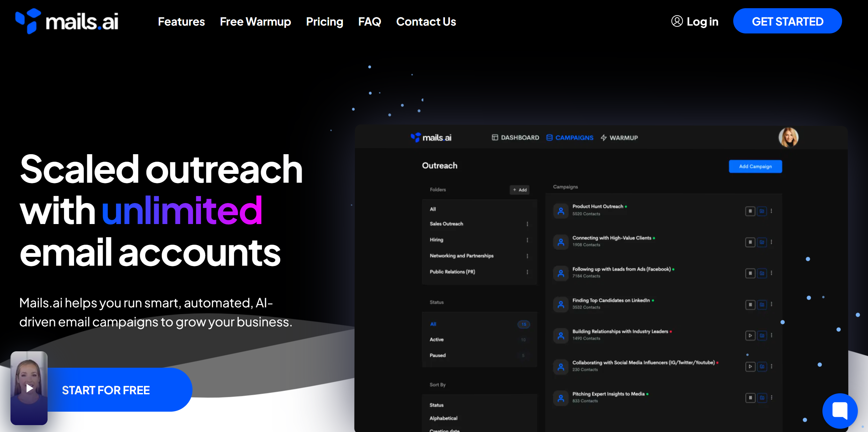
Task: Open options menu for Hiring folder
Action: pyautogui.click(x=527, y=240)
